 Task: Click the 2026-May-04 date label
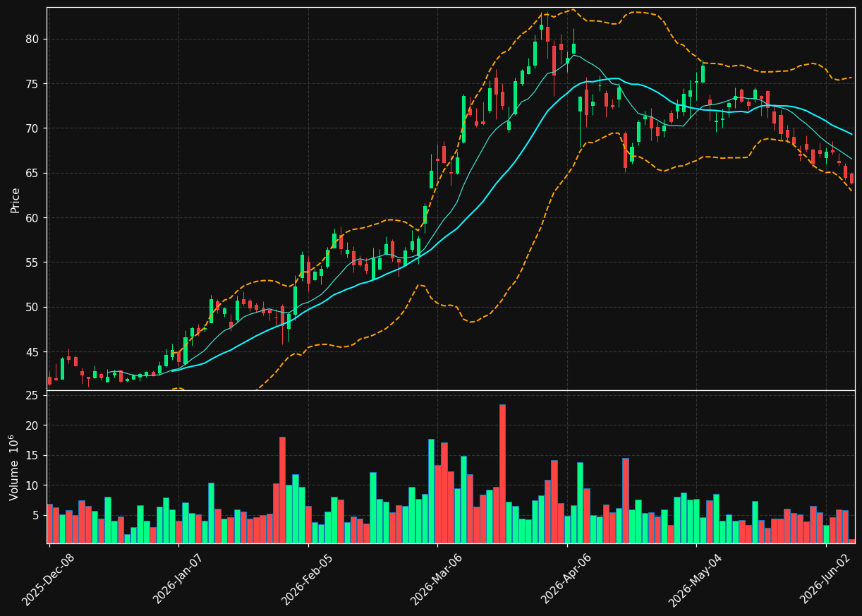tap(695, 579)
